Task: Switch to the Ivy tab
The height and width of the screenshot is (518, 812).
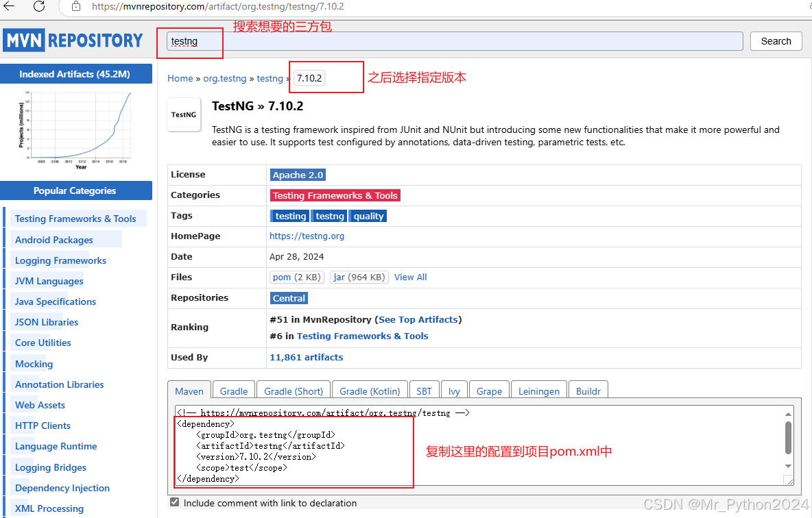Action: [x=454, y=391]
